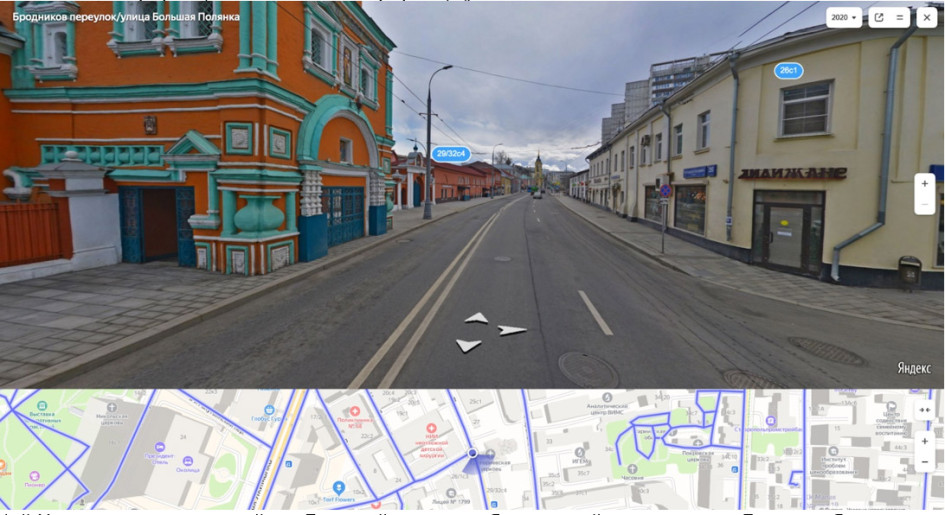Open the panorama menu icon with two lines
The height and width of the screenshot is (515, 945).
899,17
